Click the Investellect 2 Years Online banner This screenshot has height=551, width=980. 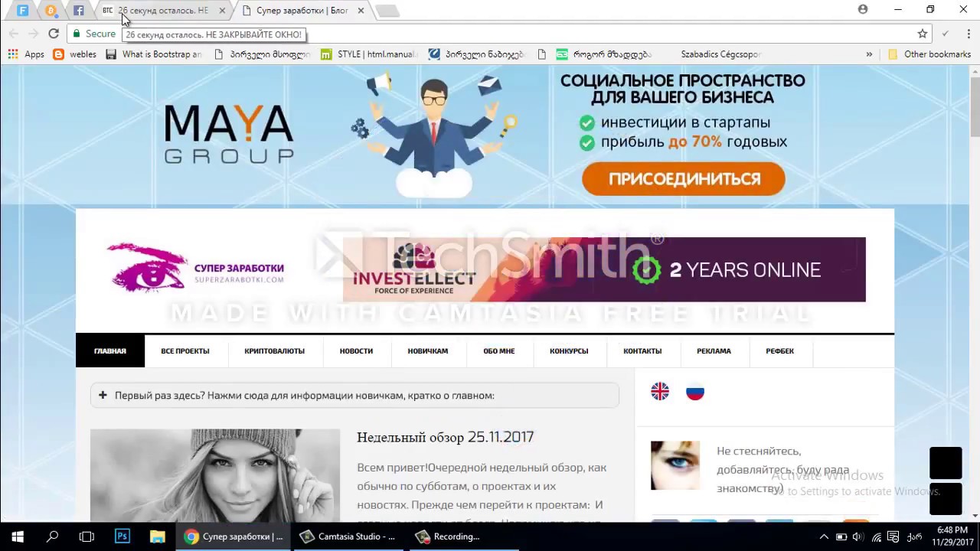click(604, 269)
